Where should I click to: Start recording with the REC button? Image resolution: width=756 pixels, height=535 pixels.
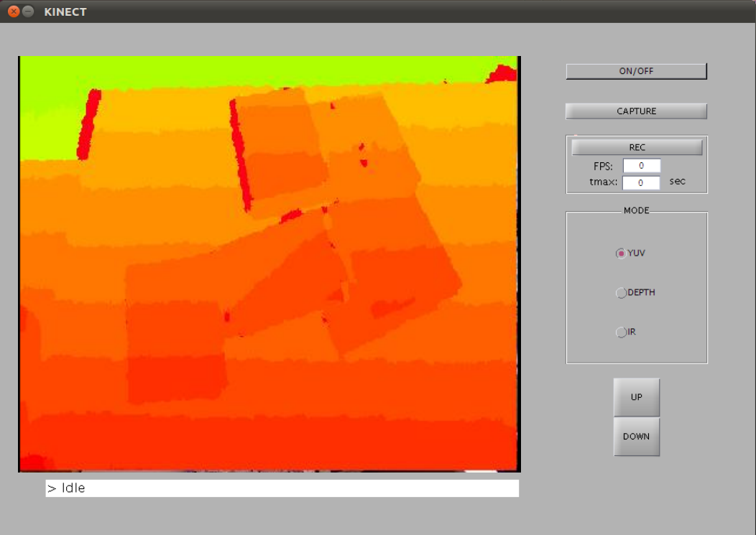[636, 147]
